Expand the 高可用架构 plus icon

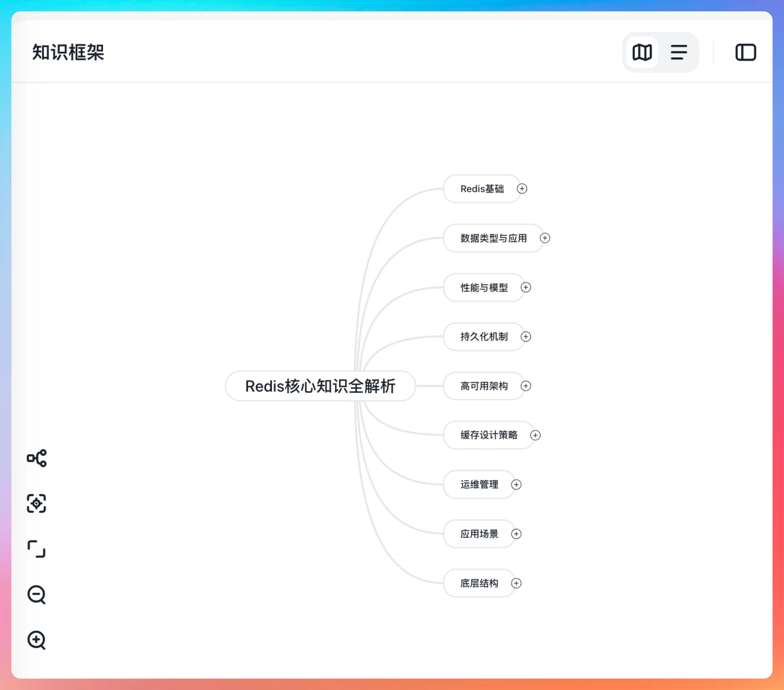pyautogui.click(x=526, y=385)
